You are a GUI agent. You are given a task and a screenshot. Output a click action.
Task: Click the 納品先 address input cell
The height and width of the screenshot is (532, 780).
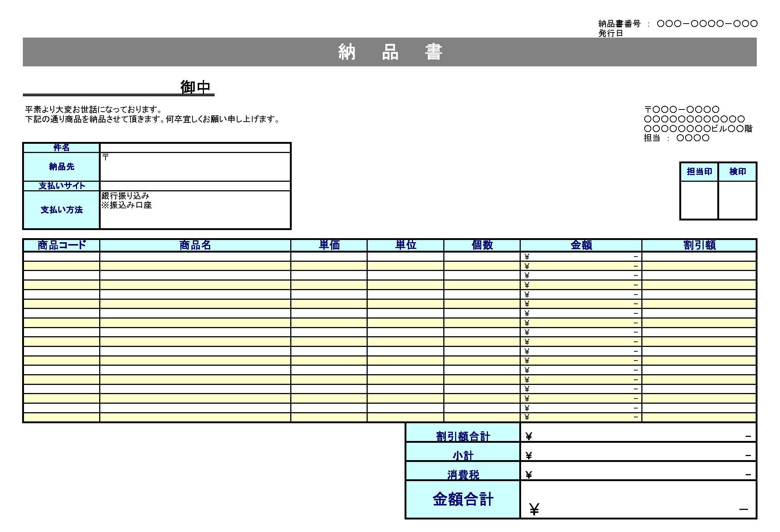[195, 167]
